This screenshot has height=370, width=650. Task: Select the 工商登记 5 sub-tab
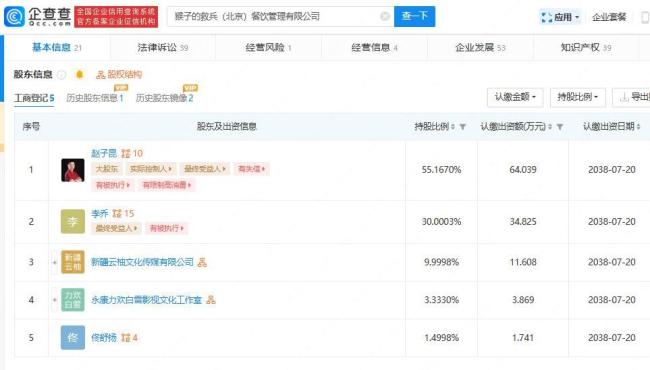click(34, 98)
